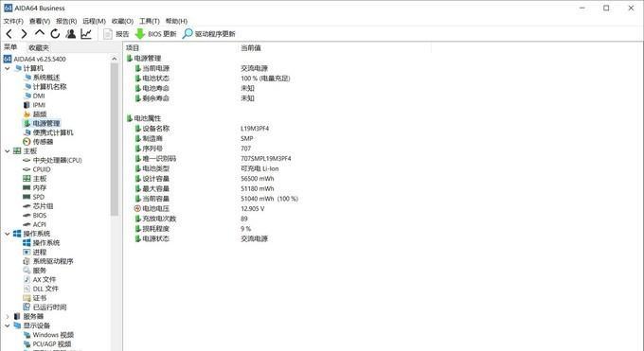Select 服务 in the tree
644x351 pixels.
coord(34,271)
